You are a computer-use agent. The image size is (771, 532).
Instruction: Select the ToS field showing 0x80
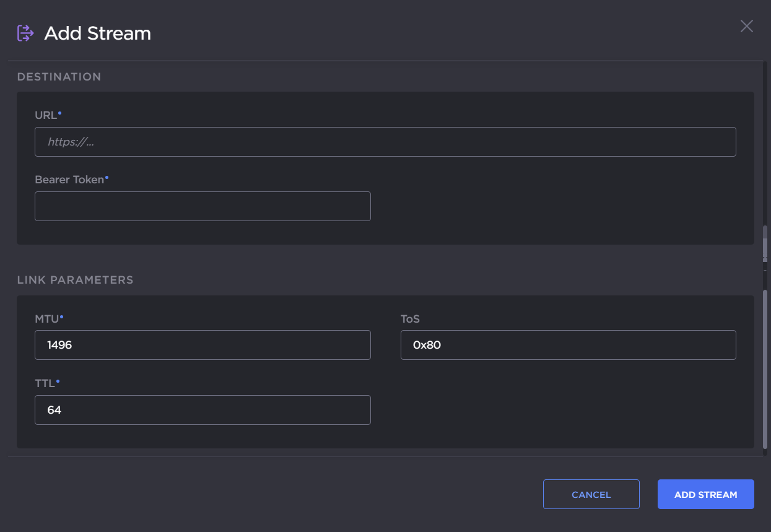568,345
